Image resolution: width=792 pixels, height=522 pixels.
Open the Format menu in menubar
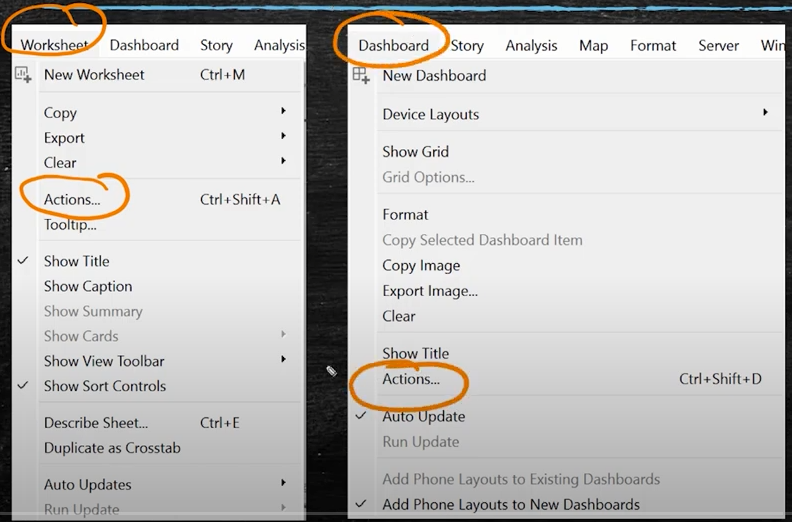point(653,45)
